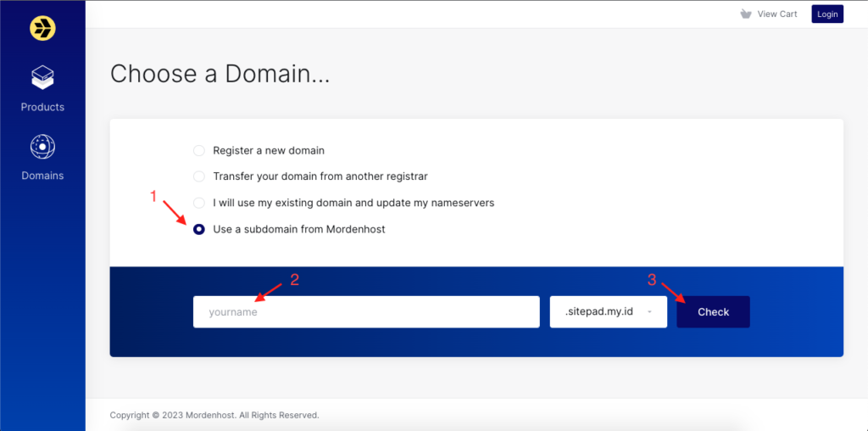Click the Copyright 2023 Mordenhost footer text

pos(214,415)
